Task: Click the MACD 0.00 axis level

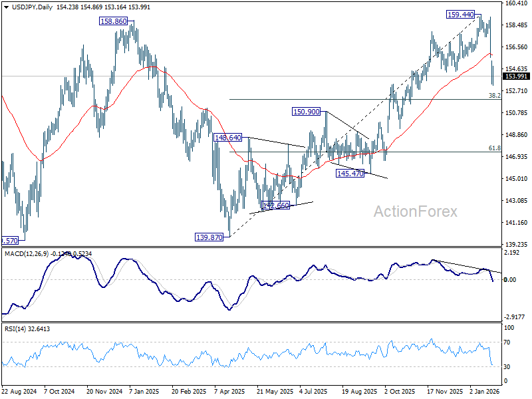Action: tap(510, 279)
